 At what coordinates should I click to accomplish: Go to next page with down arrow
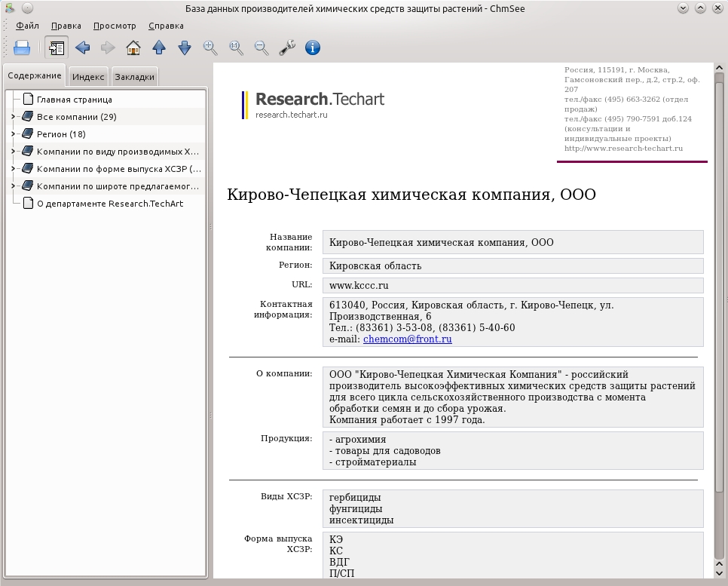click(x=185, y=48)
